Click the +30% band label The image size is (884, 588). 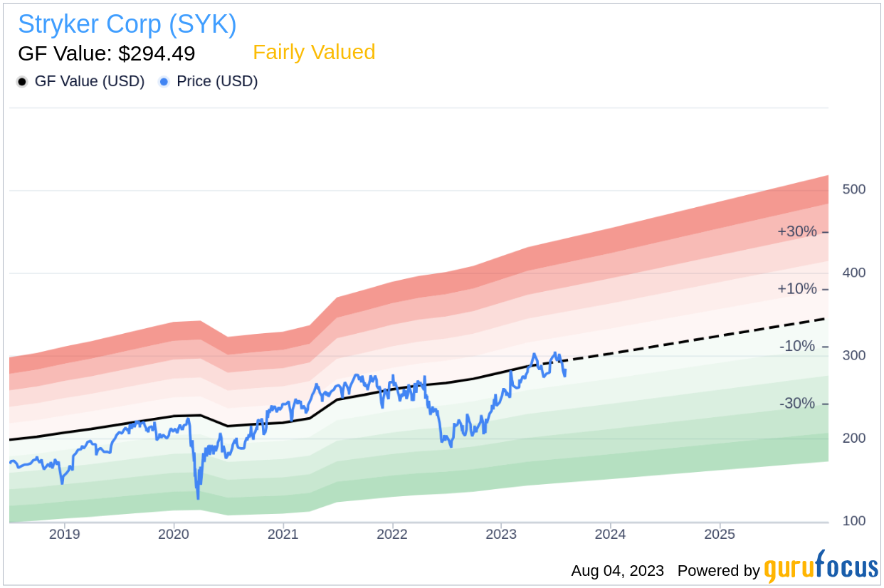pos(796,232)
